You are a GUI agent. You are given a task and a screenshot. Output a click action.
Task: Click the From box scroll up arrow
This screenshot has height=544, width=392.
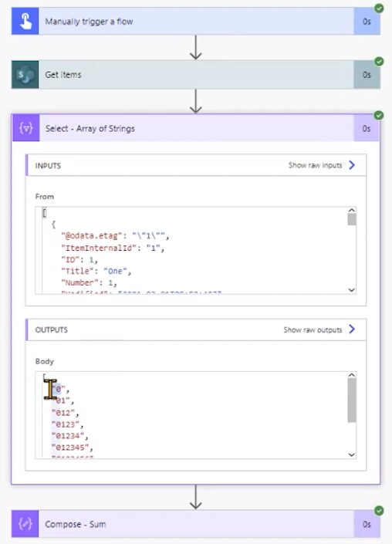[x=351, y=210]
